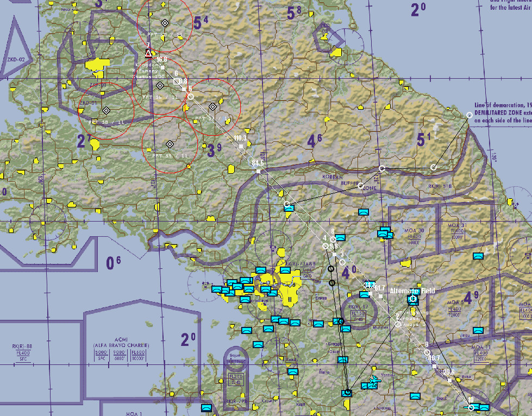
Task: Select the steerpoint 9 circle
Action: point(427,352)
